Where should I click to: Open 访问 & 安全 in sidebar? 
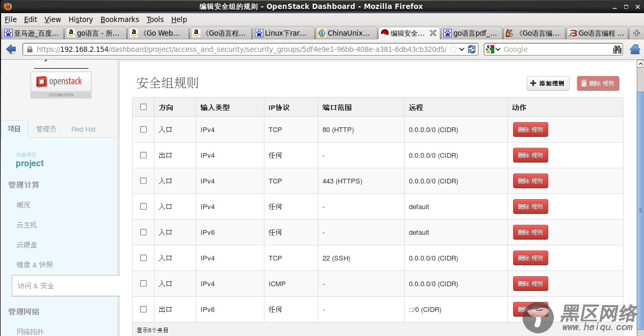pos(65,286)
